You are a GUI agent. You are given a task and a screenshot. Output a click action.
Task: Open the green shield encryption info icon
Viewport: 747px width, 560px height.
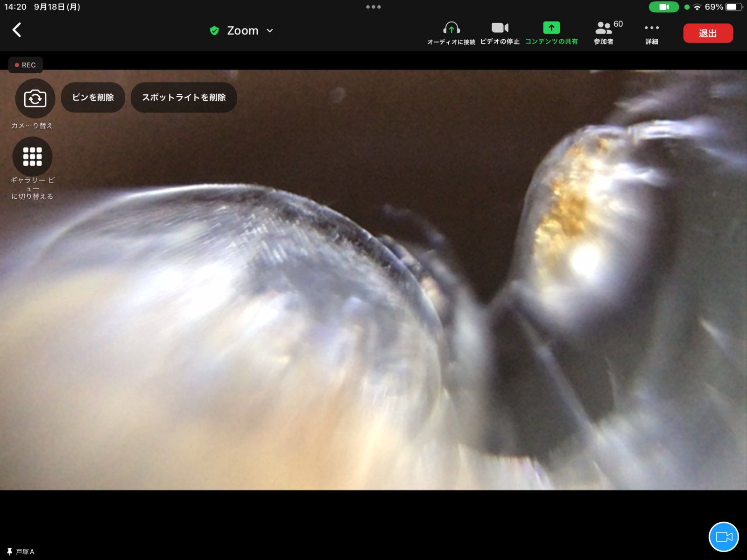(x=214, y=31)
